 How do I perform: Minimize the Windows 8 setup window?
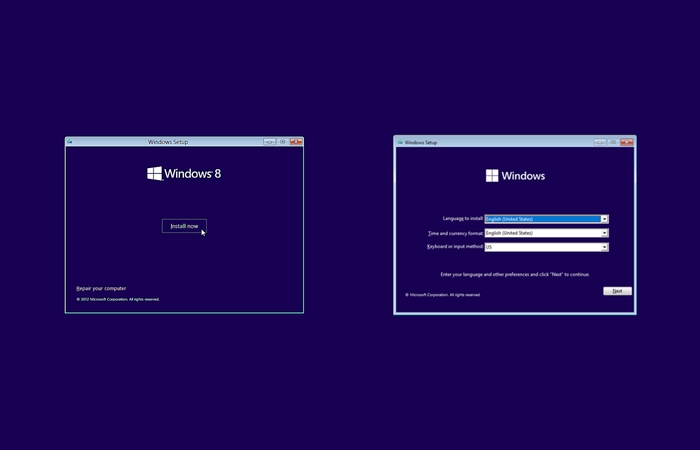point(269,142)
